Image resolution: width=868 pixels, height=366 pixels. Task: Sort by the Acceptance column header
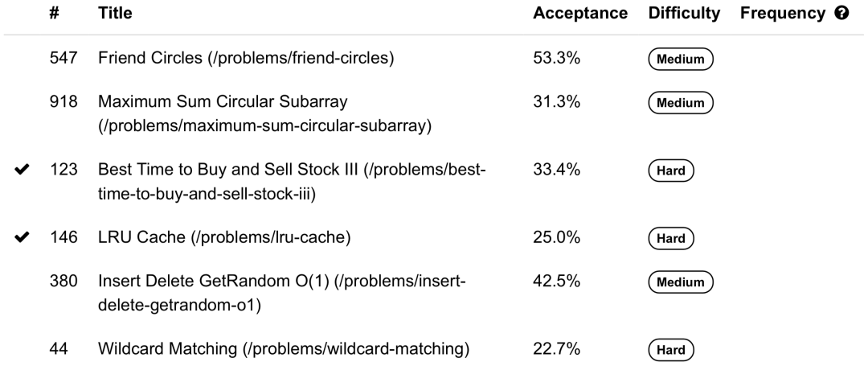(x=580, y=14)
